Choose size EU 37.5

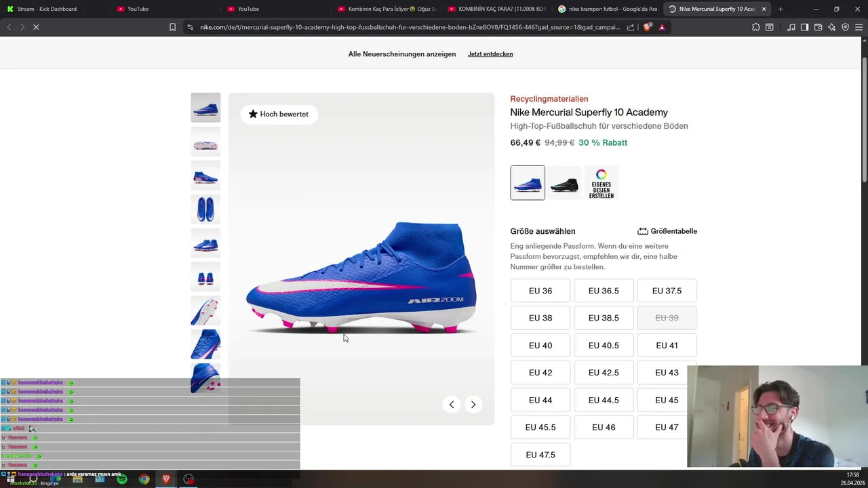pos(667,291)
